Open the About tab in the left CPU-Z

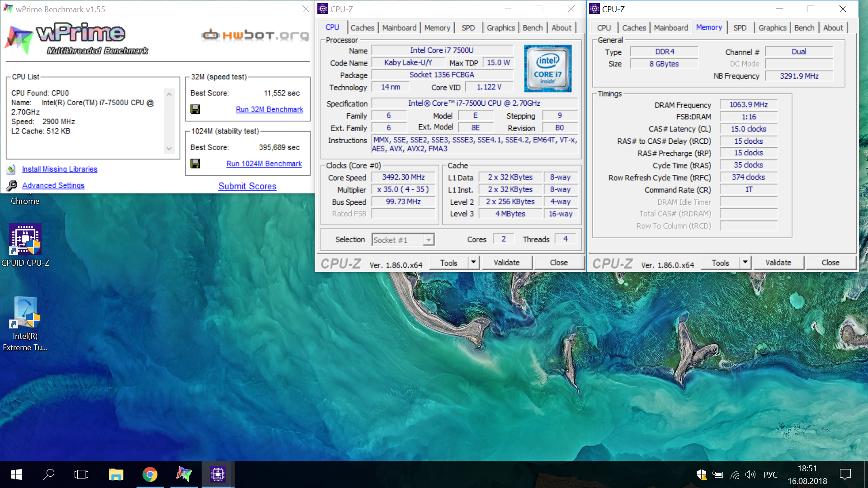(561, 28)
